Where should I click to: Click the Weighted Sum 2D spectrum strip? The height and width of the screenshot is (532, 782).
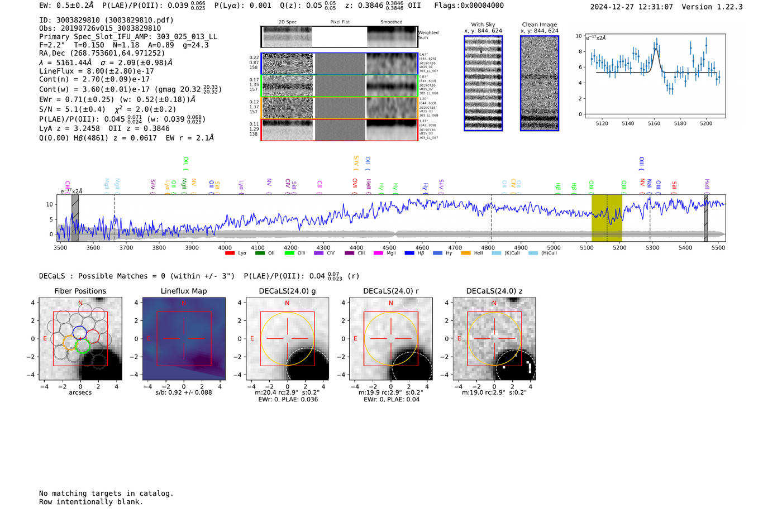(340, 37)
